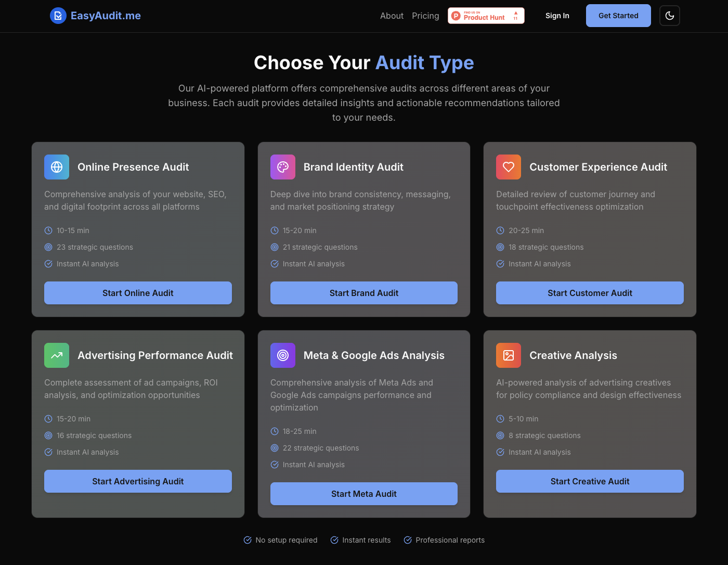The width and height of the screenshot is (728, 565).
Task: Start the Online Audit
Action: [x=138, y=293]
